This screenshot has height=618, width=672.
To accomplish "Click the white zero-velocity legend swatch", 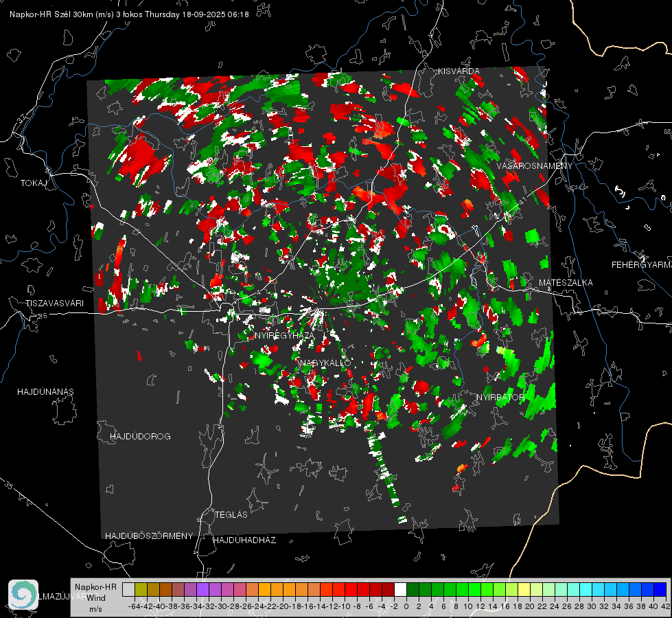I will [400, 590].
